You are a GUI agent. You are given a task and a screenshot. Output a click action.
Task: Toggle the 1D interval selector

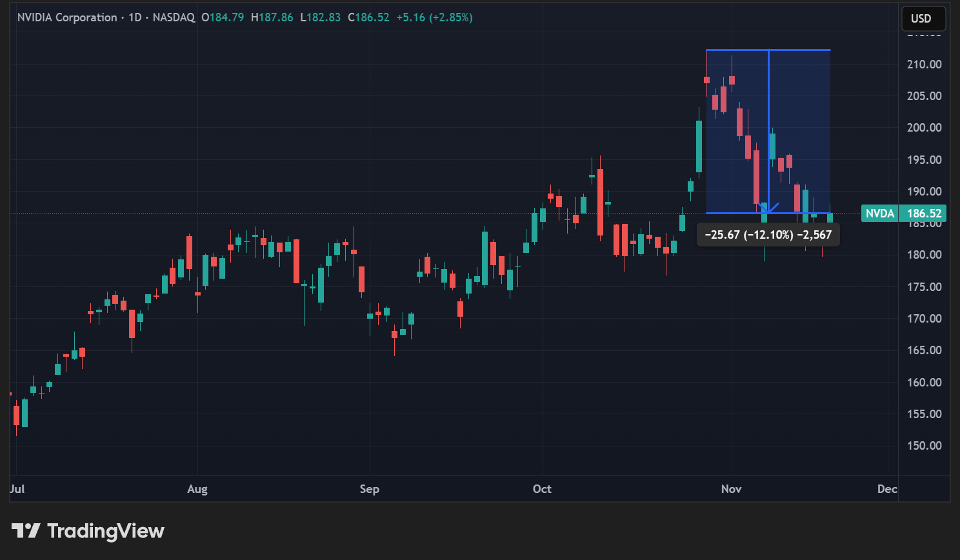coord(135,17)
